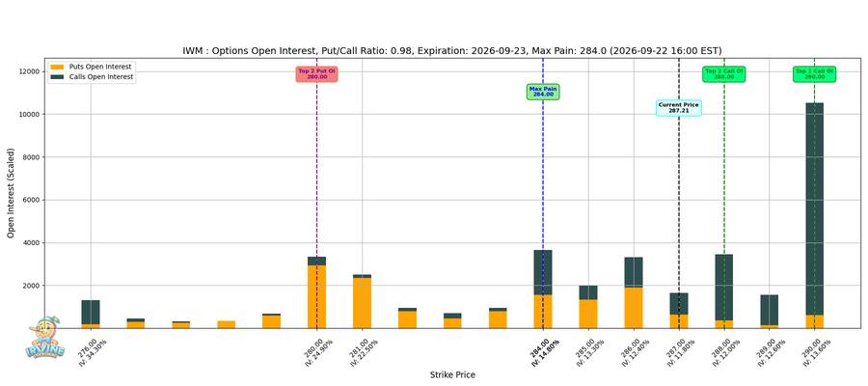Click the calls segment atop the 280.00 bar
Viewport: 868px width, 386px height.
316,261
